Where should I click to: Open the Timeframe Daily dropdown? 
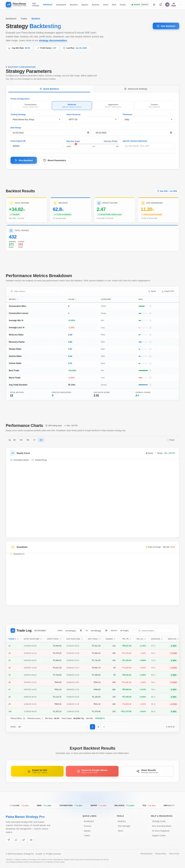149,119
